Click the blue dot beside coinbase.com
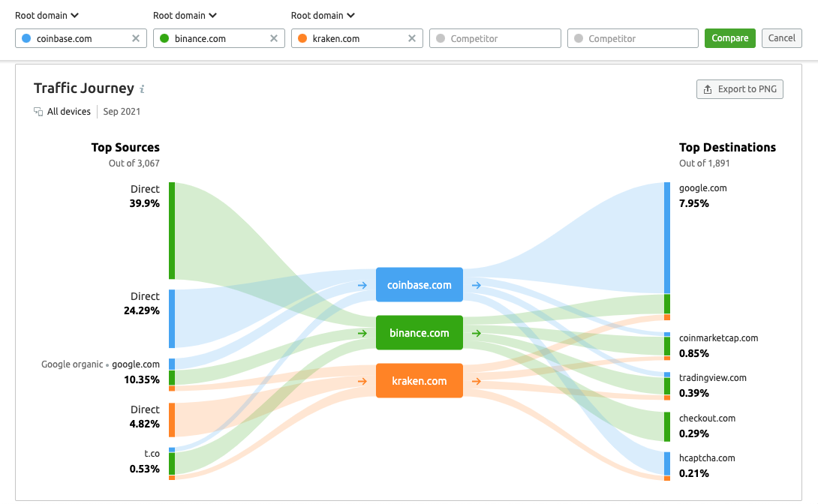The width and height of the screenshot is (818, 504). [x=26, y=38]
